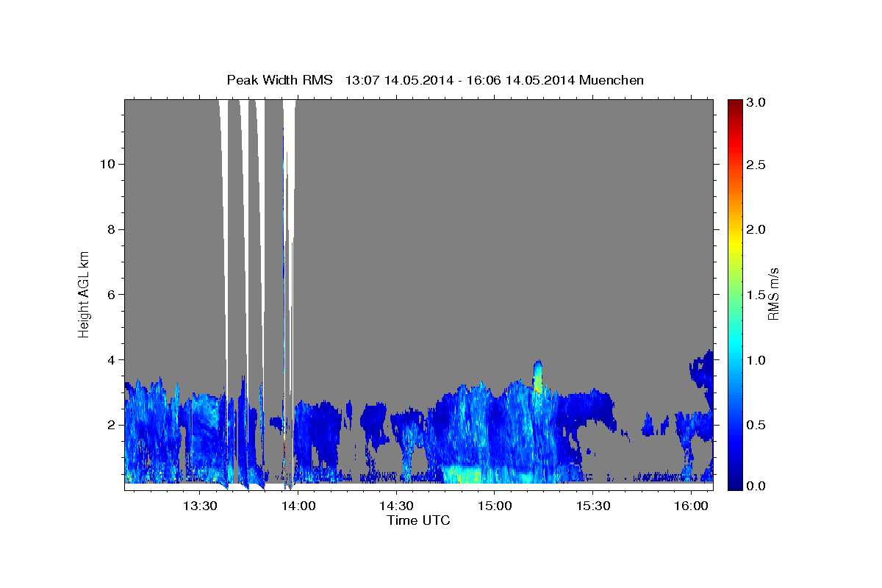Click the 'Height AGL km' axis label
882x588 pixels.
pyautogui.click(x=85, y=294)
